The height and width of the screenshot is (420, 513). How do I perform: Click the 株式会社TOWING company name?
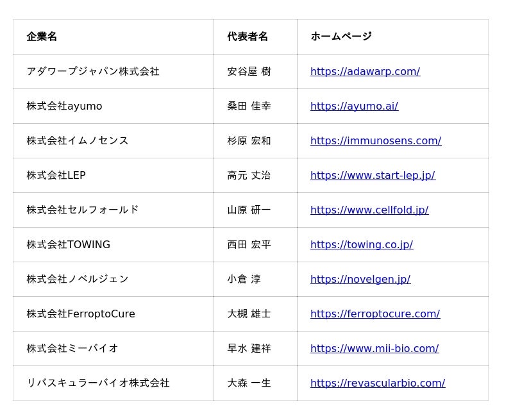pos(69,245)
